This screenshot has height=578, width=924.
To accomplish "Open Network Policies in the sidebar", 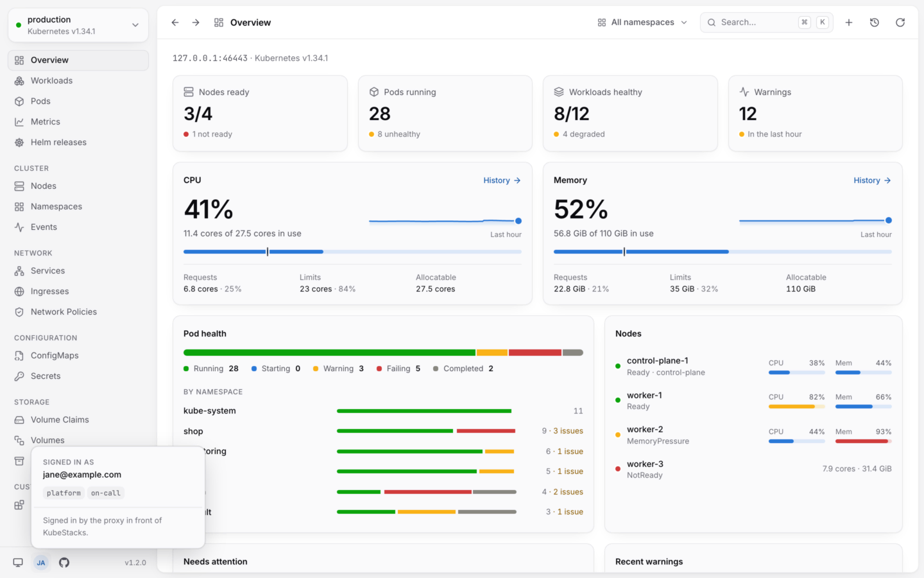I will click(78, 312).
